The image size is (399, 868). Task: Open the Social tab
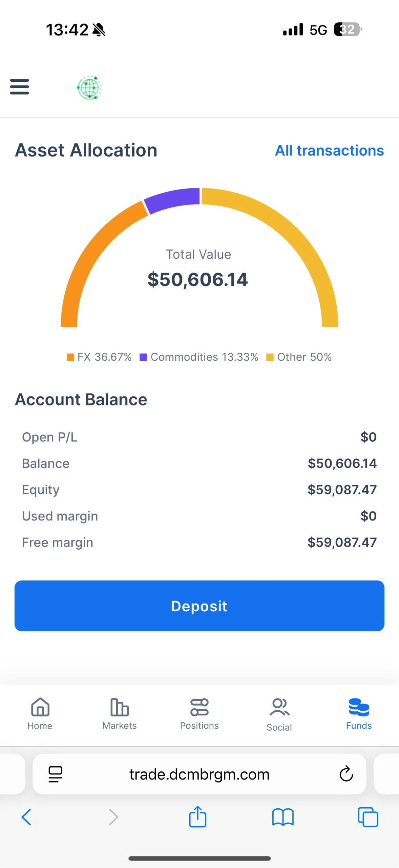tap(279, 714)
